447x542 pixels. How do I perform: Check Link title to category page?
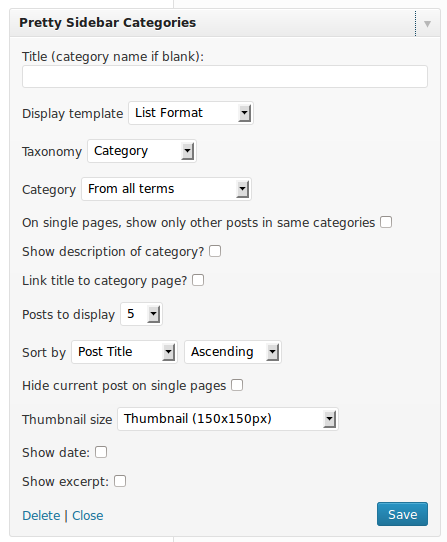point(198,280)
